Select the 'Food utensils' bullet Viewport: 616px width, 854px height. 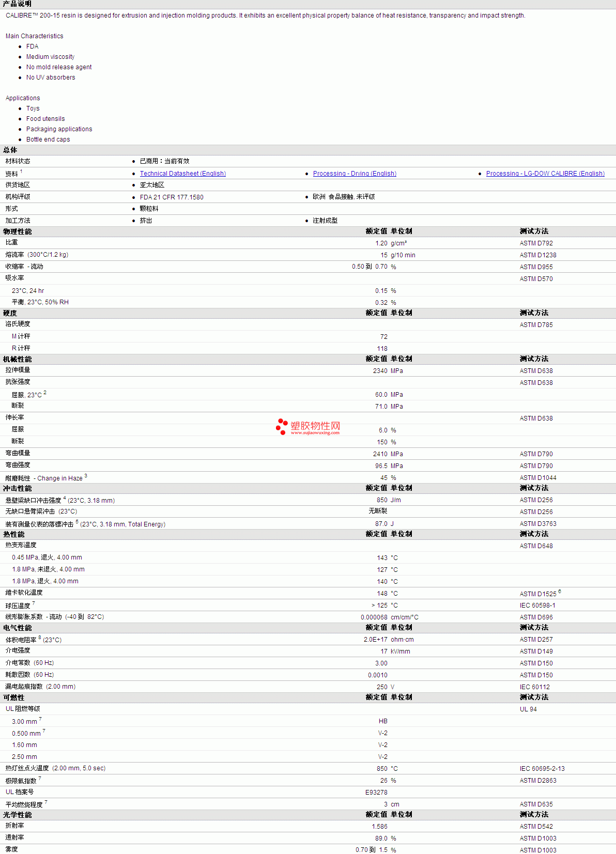(45, 119)
